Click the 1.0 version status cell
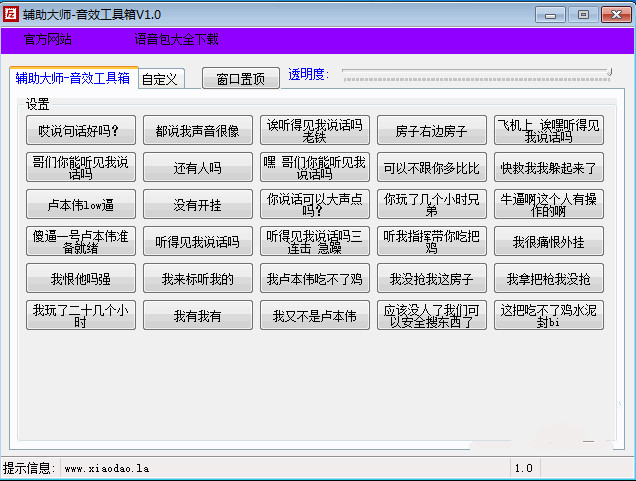Viewport: 636px width, 481px height. pos(524,468)
